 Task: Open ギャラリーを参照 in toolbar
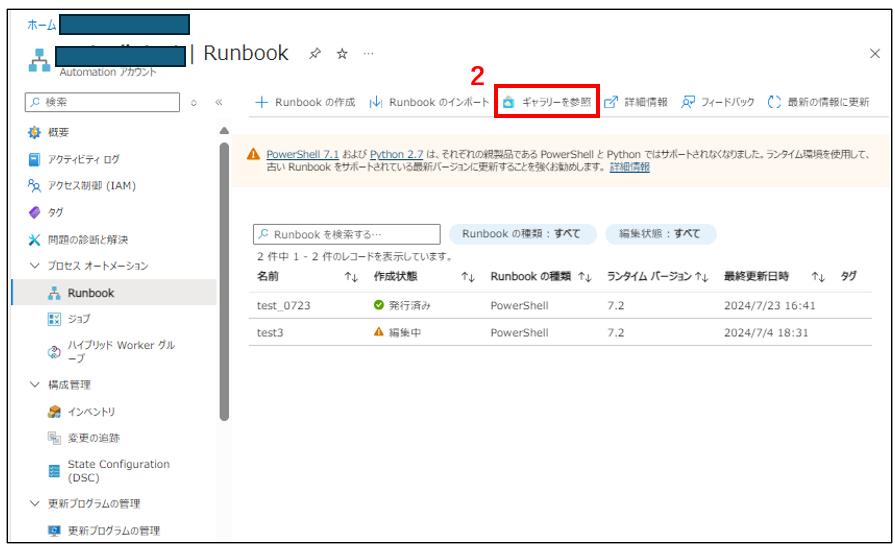[x=547, y=102]
